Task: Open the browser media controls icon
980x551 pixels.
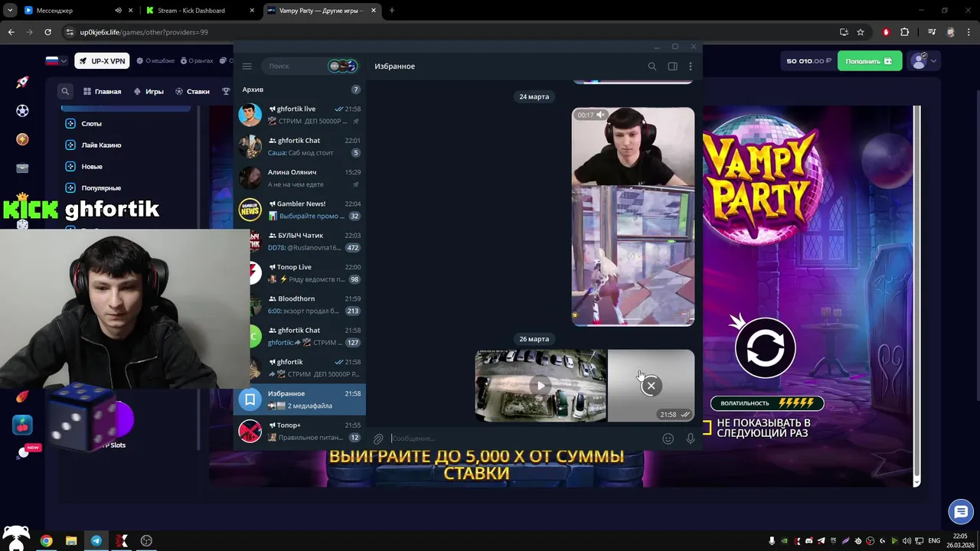Action: [932, 32]
